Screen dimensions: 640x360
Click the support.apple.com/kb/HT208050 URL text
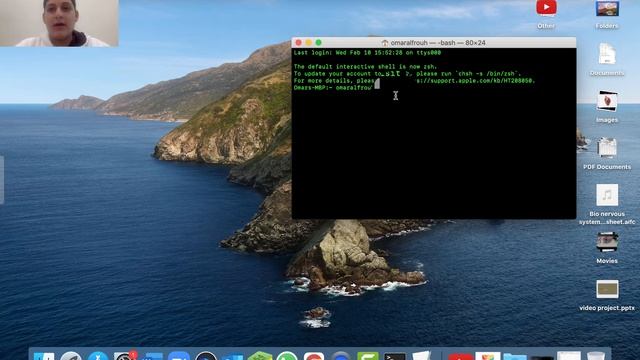(476, 81)
